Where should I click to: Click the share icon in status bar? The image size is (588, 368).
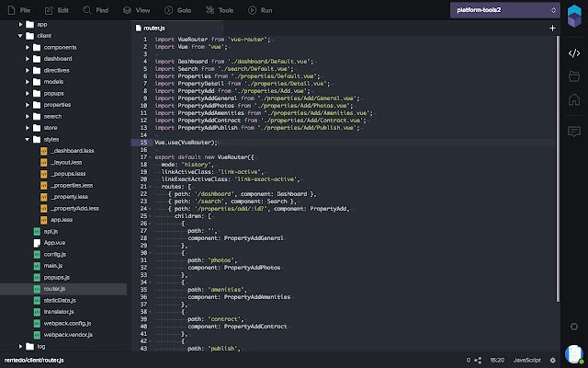pos(478,360)
